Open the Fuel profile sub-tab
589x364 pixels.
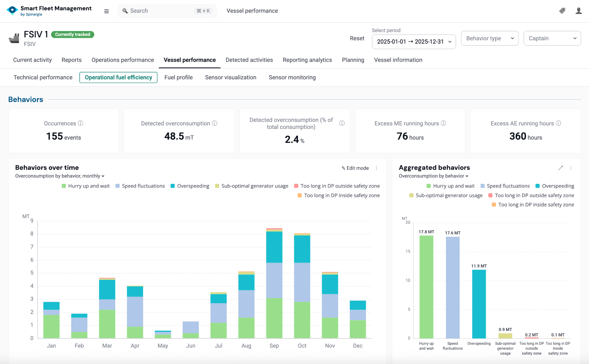click(x=178, y=77)
